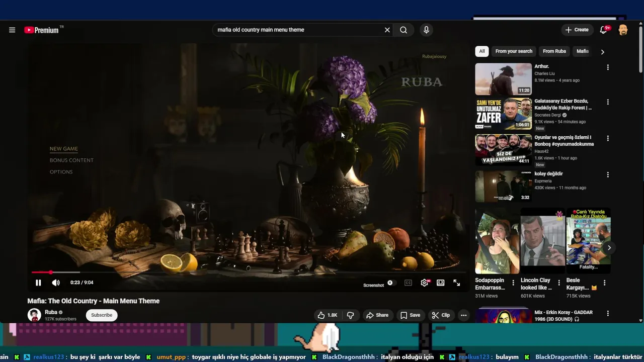Open options for Lincoln Clay short
Image resolution: width=644 pixels, height=362 pixels.
[x=559, y=283]
